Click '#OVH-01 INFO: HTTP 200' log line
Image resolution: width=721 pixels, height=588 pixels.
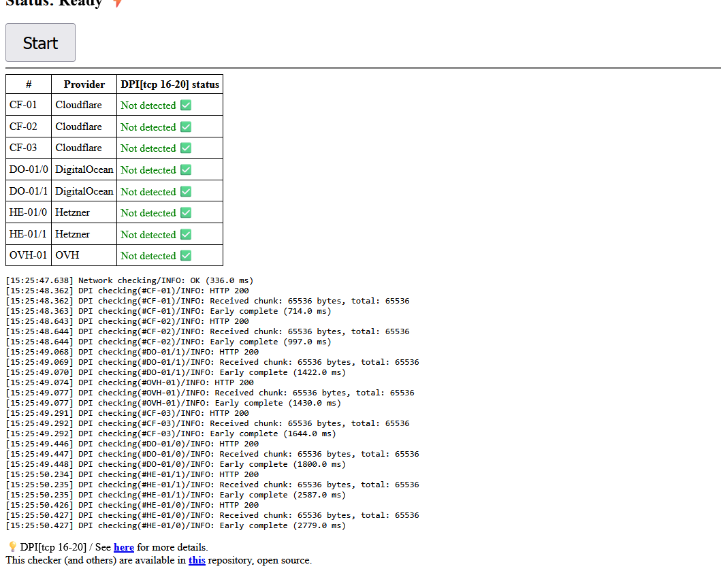pyautogui.click(x=129, y=382)
